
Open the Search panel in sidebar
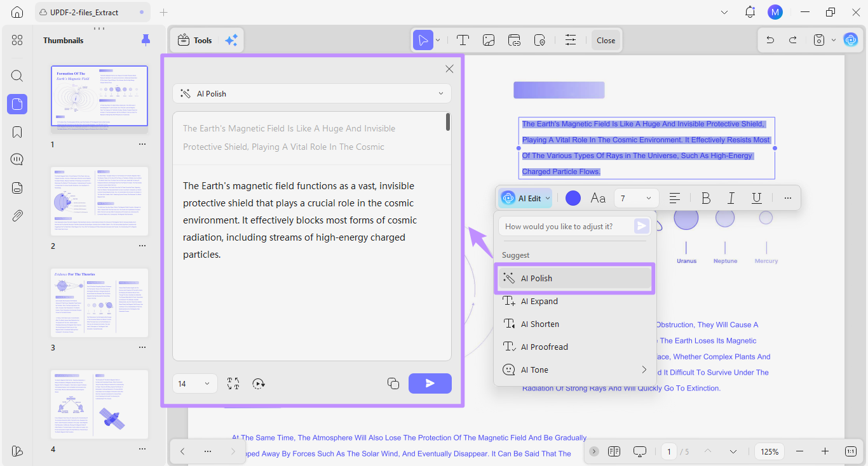click(x=17, y=76)
